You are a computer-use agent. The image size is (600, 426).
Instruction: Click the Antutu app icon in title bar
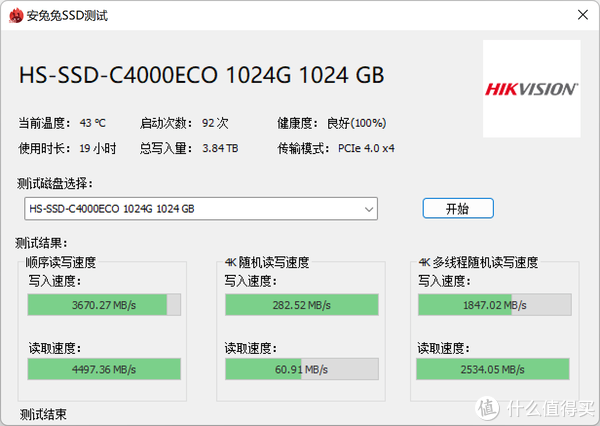[x=16, y=15]
